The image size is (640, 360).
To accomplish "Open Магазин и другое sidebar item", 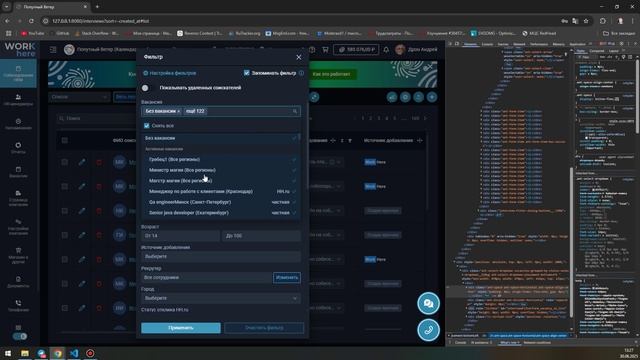I will (18, 255).
